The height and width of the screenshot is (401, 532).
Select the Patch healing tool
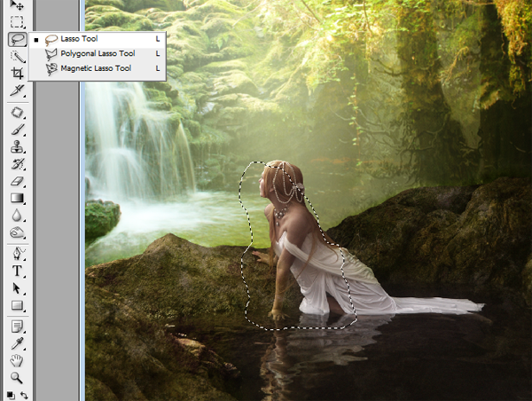17,113
